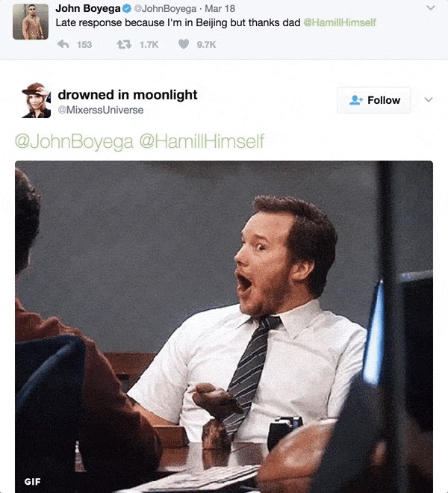Click the GIF badge on the image
Screen dimensions: 448x493
pyautogui.click(x=32, y=481)
